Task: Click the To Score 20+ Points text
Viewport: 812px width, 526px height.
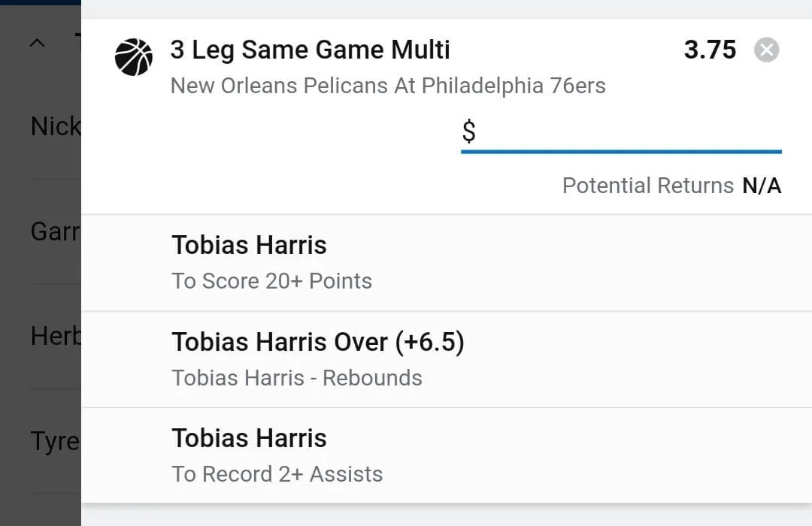Action: coord(271,281)
